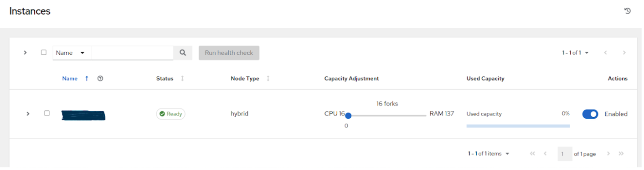
Task: Jump to first page of instances
Action: [x=532, y=154]
